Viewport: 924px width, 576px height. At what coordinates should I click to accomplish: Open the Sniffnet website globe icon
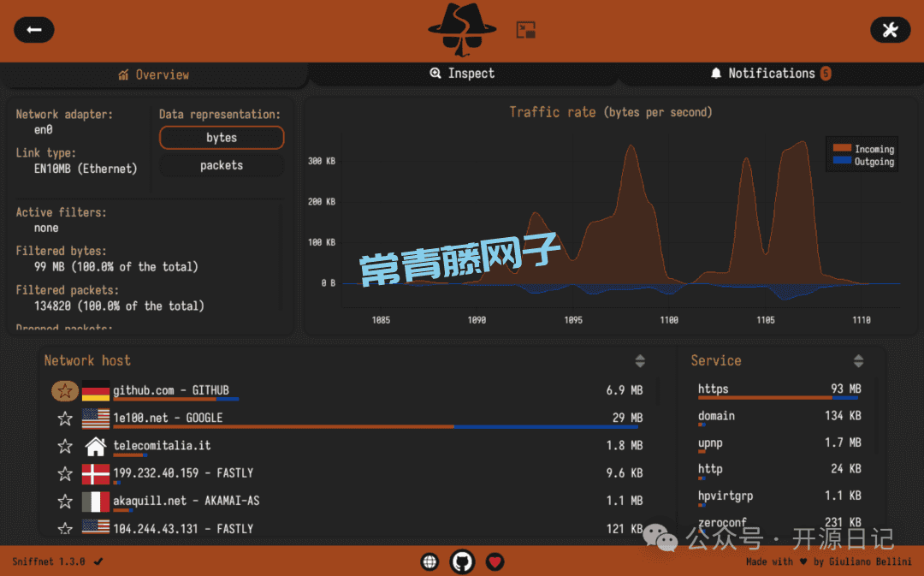[429, 561]
